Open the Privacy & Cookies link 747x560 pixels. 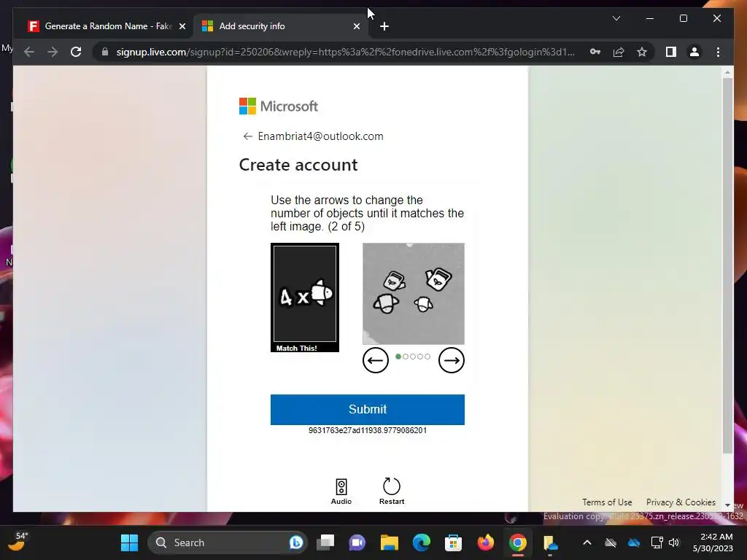[681, 502]
